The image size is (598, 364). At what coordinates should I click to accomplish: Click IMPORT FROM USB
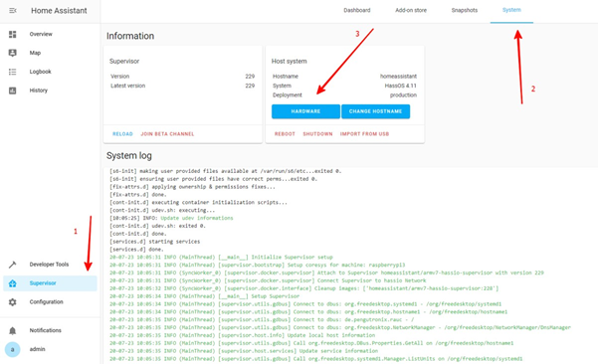(364, 134)
